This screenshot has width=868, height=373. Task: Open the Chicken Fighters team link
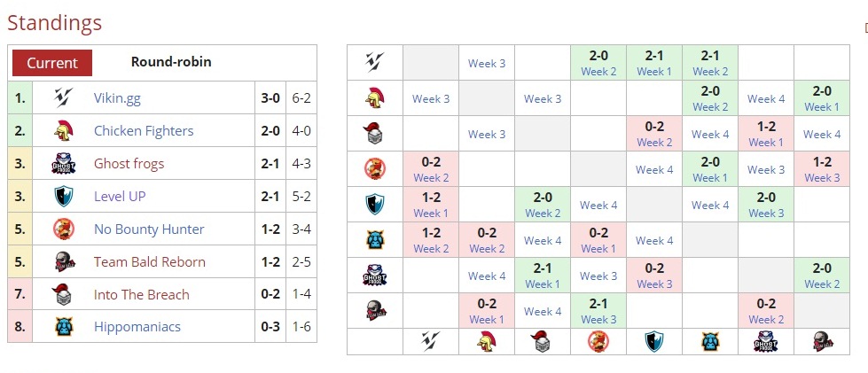[x=144, y=131]
